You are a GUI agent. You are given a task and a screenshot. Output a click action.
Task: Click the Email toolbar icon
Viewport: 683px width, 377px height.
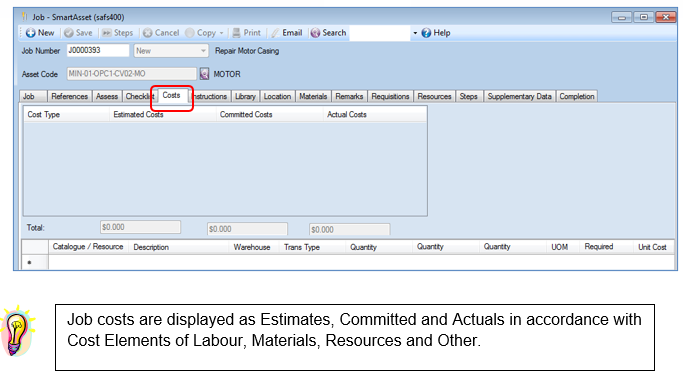pyautogui.click(x=275, y=33)
